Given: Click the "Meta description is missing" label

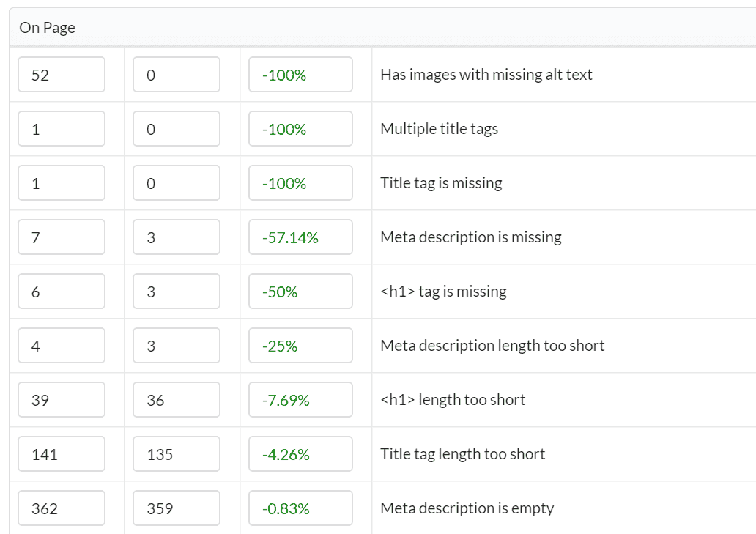Looking at the screenshot, I should [470, 237].
